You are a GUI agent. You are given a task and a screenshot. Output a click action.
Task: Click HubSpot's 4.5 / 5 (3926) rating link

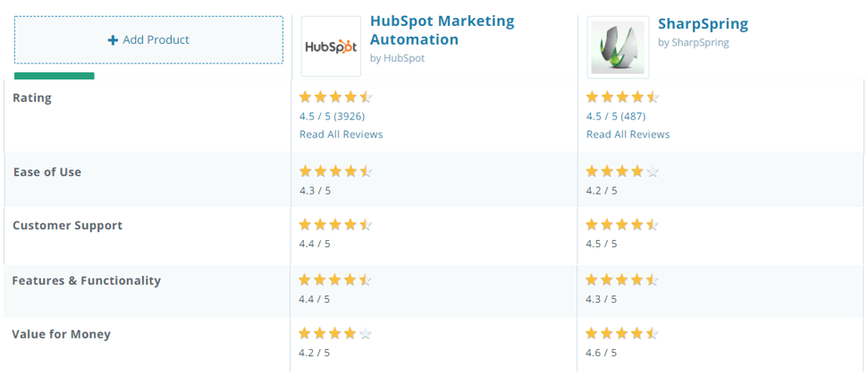tap(333, 116)
